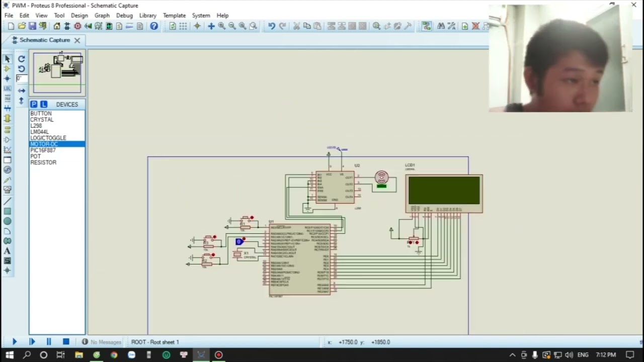Image resolution: width=644 pixels, height=362 pixels.
Task: Copy selection to clipboard icon
Action: 307,26
